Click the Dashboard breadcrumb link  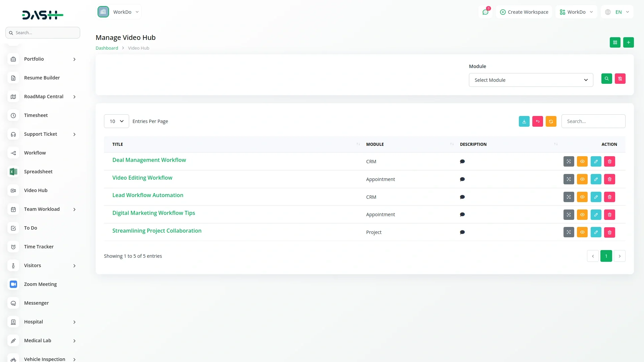point(107,48)
